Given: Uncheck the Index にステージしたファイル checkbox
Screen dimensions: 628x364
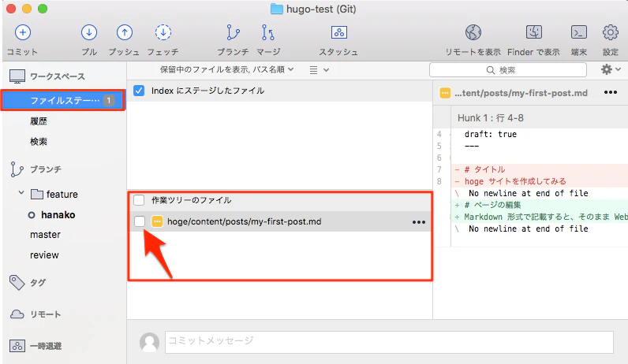Looking at the screenshot, I should [x=139, y=91].
